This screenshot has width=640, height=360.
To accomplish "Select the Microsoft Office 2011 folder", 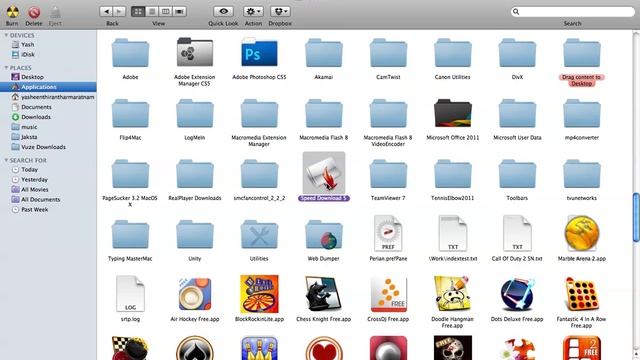I will point(453,113).
